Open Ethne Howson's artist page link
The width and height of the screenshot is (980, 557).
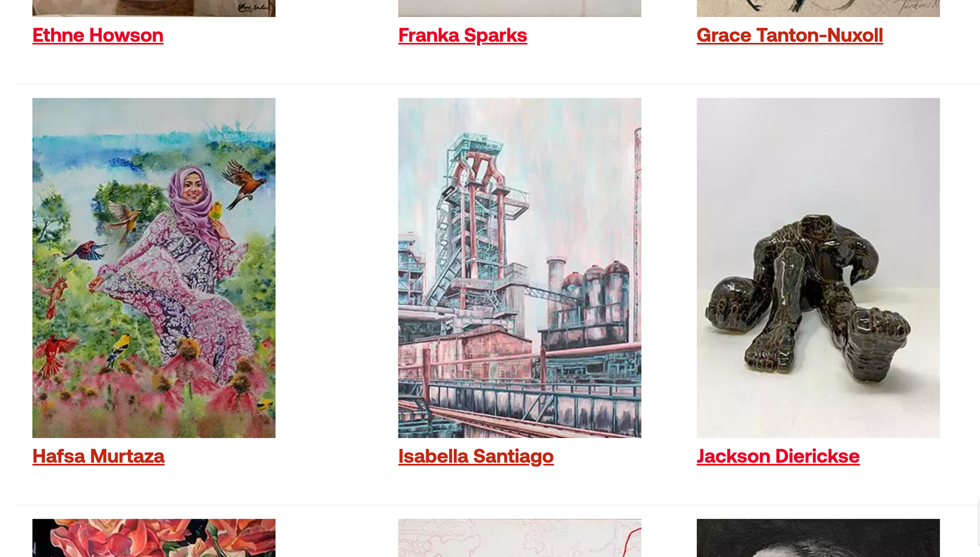coord(97,35)
